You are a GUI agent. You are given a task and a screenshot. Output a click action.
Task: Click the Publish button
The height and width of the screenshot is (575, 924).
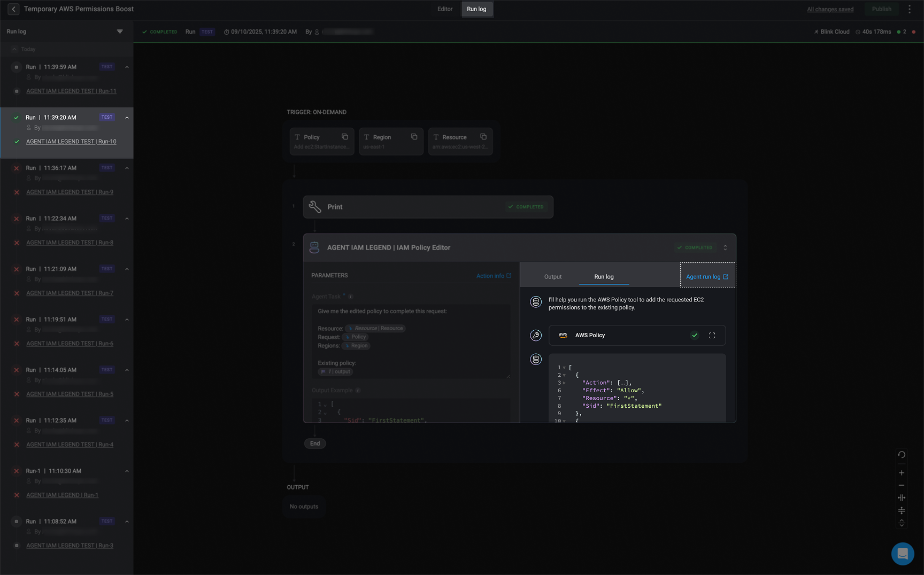pyautogui.click(x=882, y=9)
